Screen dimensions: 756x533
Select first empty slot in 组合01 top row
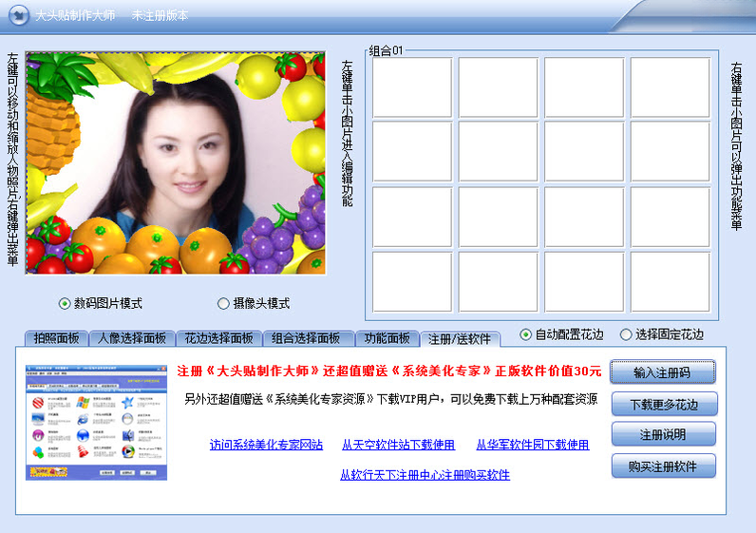(x=412, y=87)
